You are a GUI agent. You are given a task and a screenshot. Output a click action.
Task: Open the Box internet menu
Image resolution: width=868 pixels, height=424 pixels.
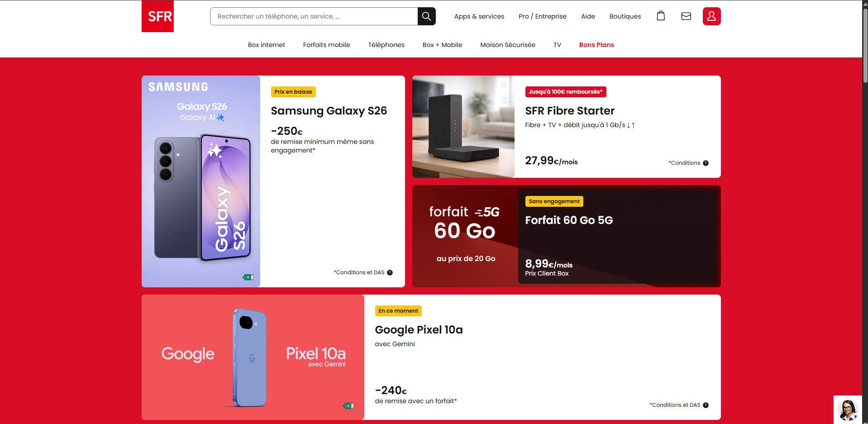click(x=266, y=44)
